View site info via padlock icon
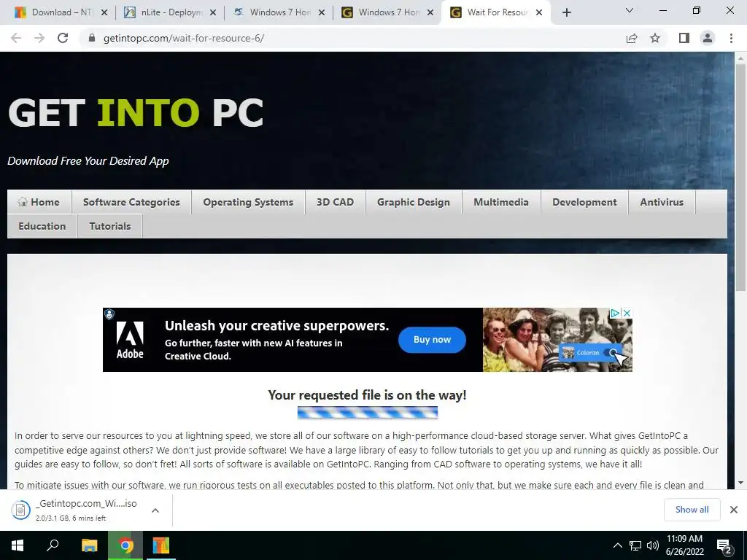This screenshot has width=747, height=560. (92, 38)
